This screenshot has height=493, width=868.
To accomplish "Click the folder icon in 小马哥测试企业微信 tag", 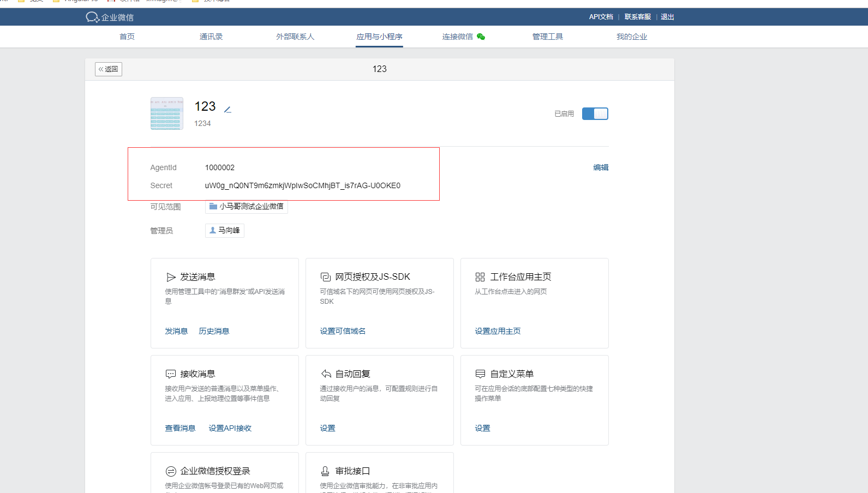I will click(213, 206).
